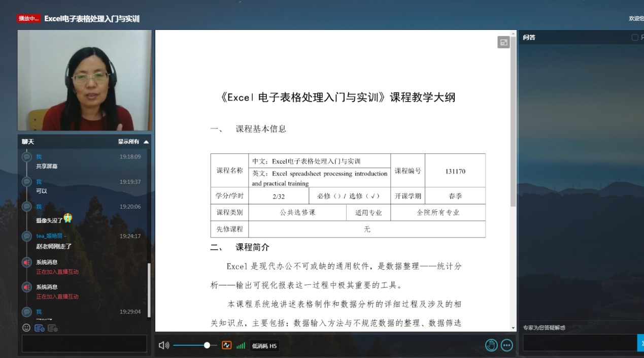Click the chat panel scrollbar thumb
The image size is (644, 358).
(149, 290)
